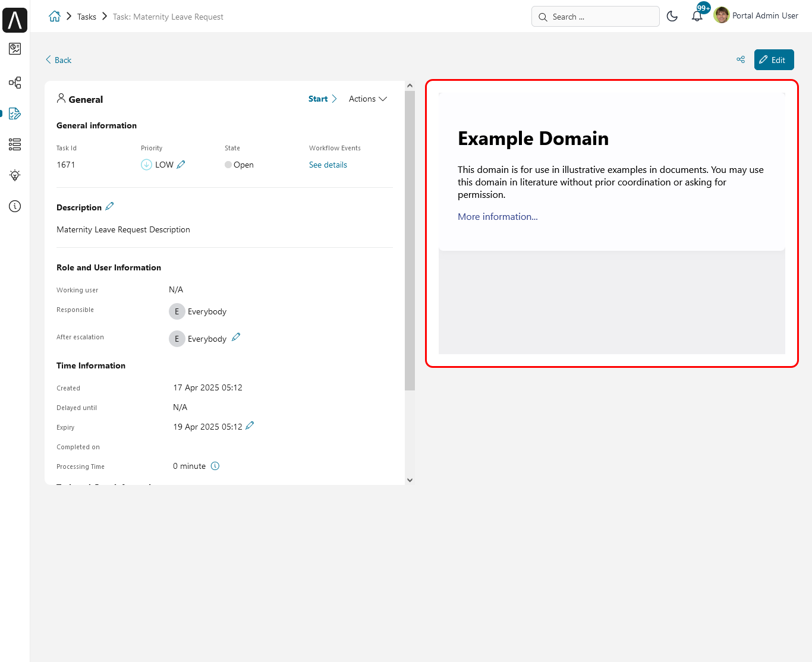812x662 pixels.
Task: Click the share icon next to Edit
Action: point(741,59)
